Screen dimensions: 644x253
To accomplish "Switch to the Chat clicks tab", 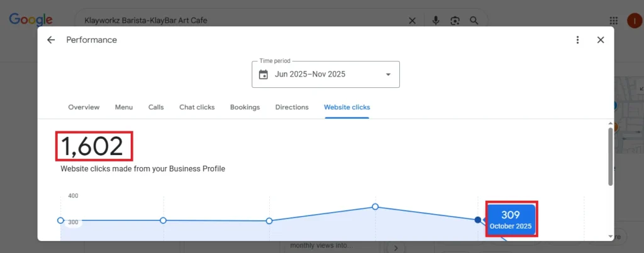I will pyautogui.click(x=197, y=107).
